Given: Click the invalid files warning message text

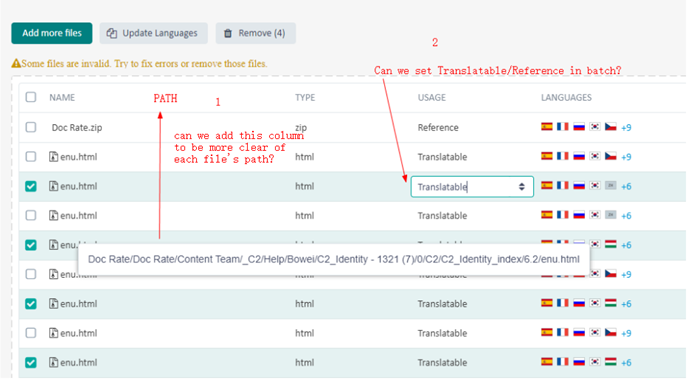Looking at the screenshot, I should coord(144,64).
